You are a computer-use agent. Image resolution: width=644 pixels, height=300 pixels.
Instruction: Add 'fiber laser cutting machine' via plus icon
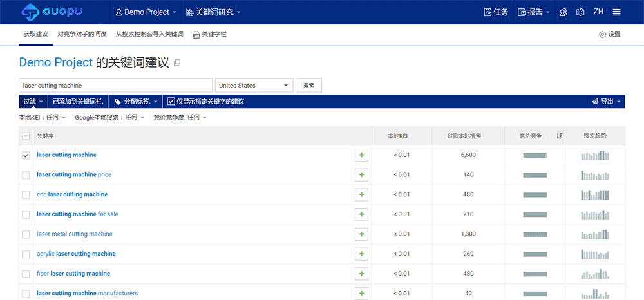pos(361,274)
